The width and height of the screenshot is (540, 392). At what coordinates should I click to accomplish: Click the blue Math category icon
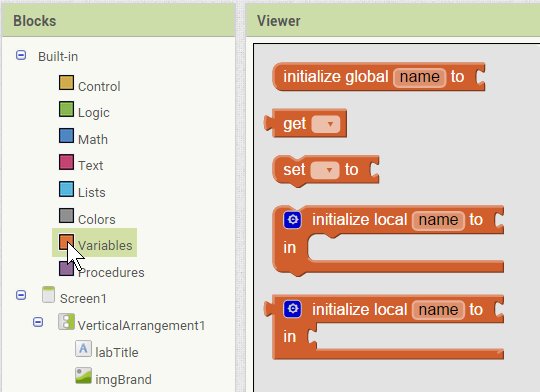[x=66, y=136]
